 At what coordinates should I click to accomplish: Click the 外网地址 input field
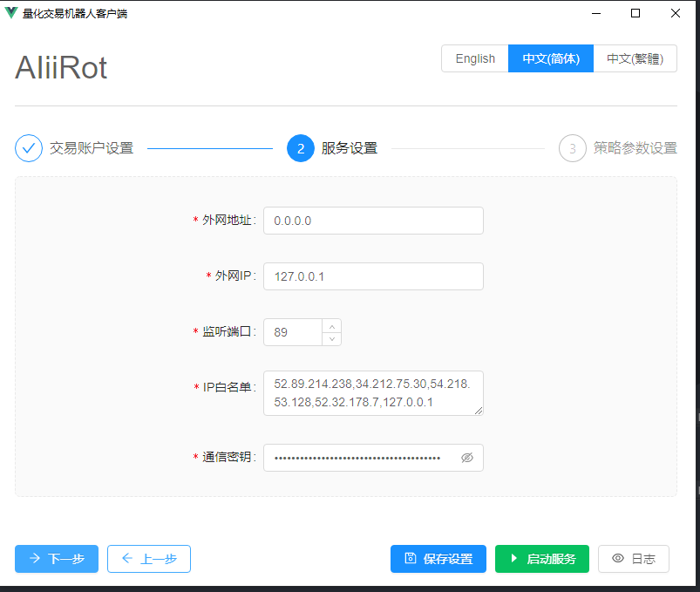(x=373, y=221)
